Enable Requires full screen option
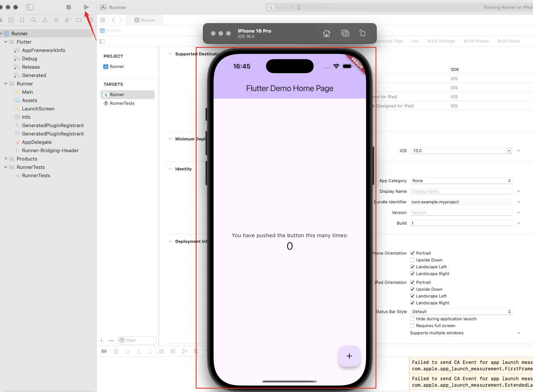Viewport: 533px width, 392px height. click(412, 326)
